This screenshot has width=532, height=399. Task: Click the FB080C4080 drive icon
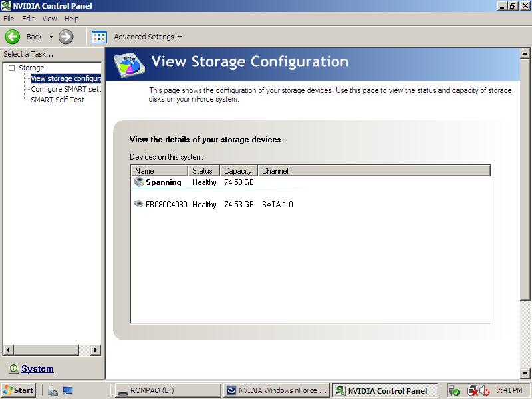point(139,204)
